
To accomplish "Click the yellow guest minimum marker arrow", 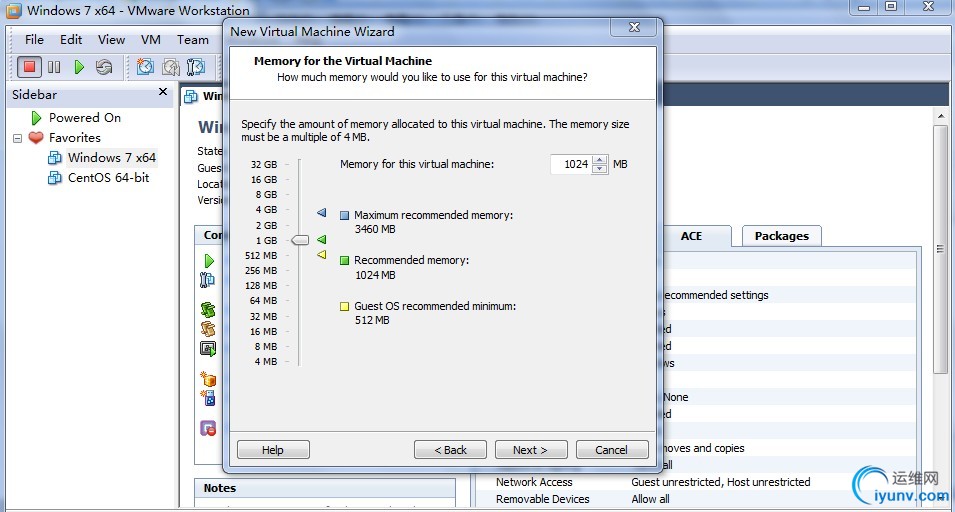I will point(322,254).
